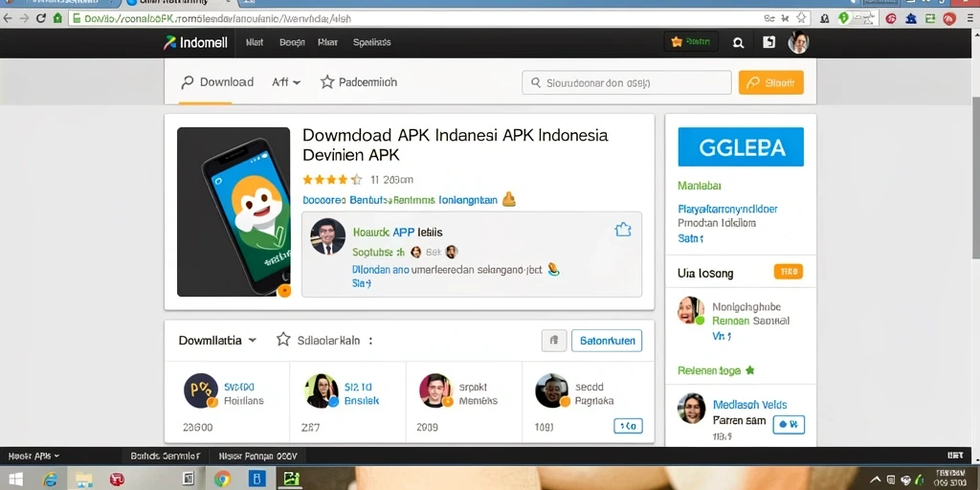
Task: Click the Indomell logo in header
Action: tap(195, 42)
